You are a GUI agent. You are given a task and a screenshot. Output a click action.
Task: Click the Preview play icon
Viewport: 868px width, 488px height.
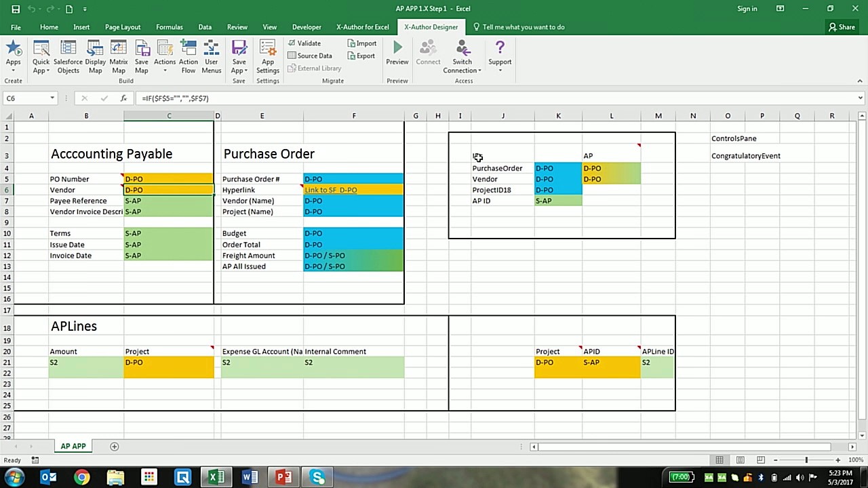click(397, 47)
